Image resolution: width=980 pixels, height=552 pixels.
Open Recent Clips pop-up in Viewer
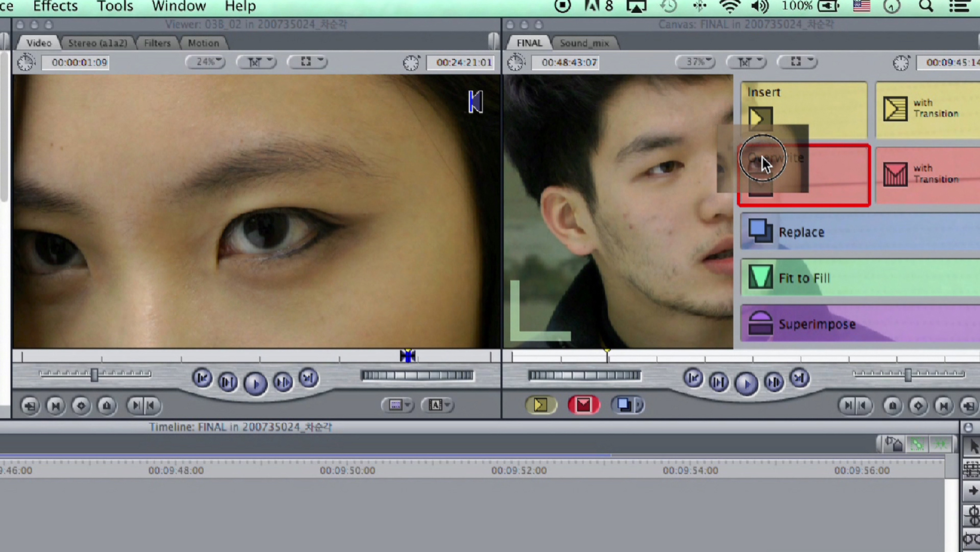398,405
